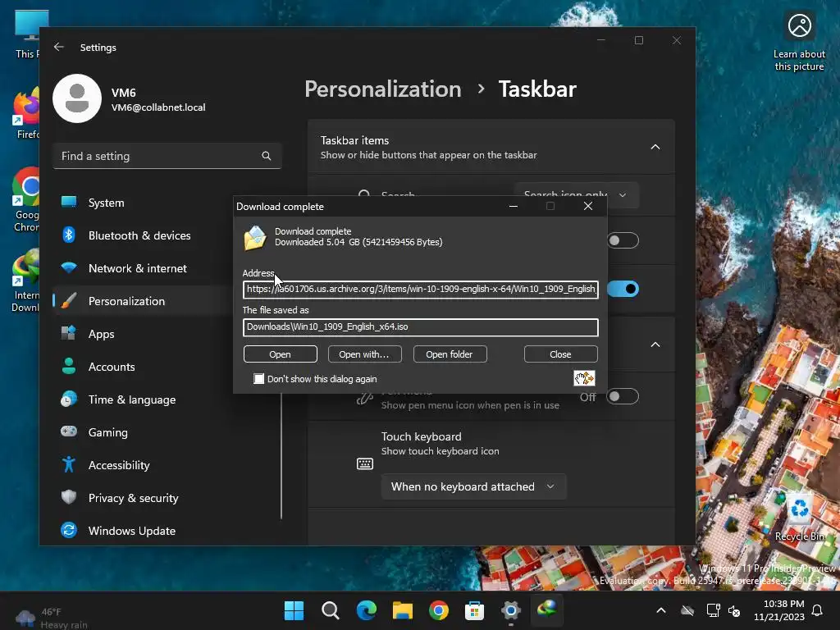This screenshot has height=630, width=840.
Task: Open the Search icon only dropdown
Action: [577, 194]
